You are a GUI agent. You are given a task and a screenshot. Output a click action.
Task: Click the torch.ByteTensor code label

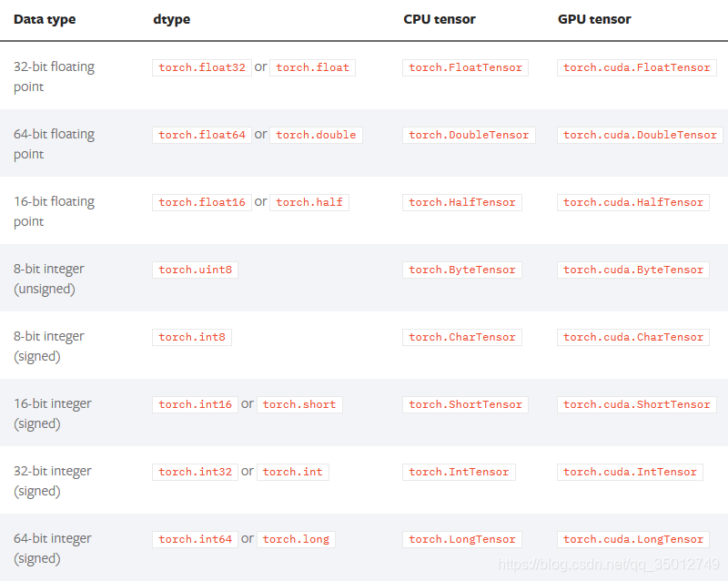tap(462, 270)
